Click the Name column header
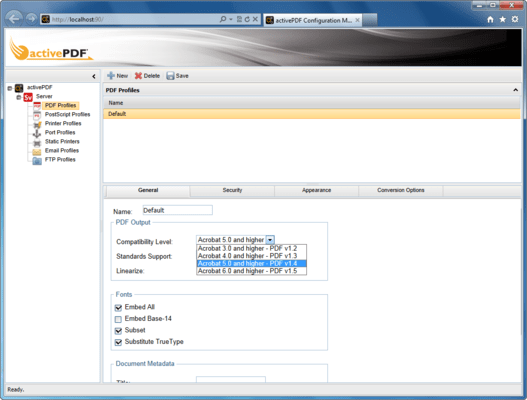This screenshot has width=527, height=400. point(312,103)
